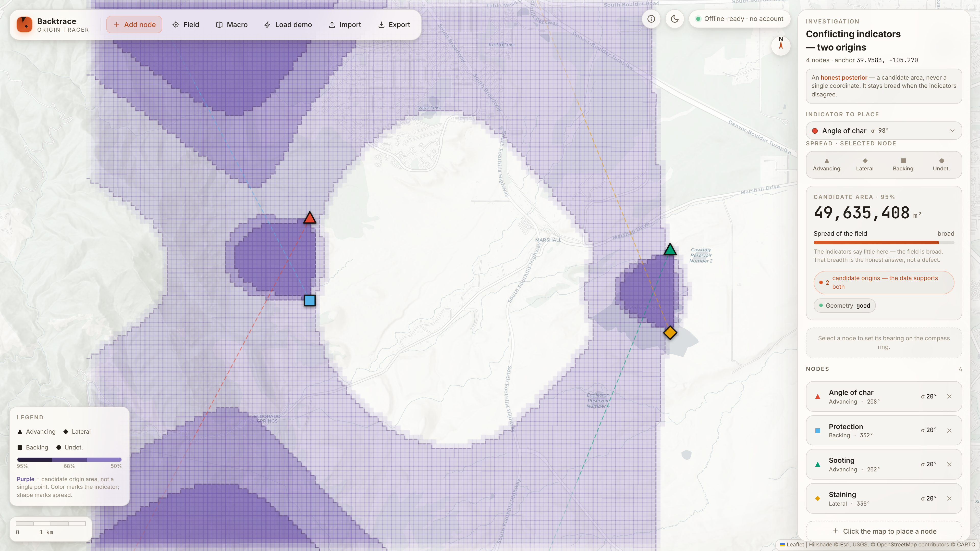Toggle dark mode with the moon icon
The image size is (980, 551).
point(675,19)
